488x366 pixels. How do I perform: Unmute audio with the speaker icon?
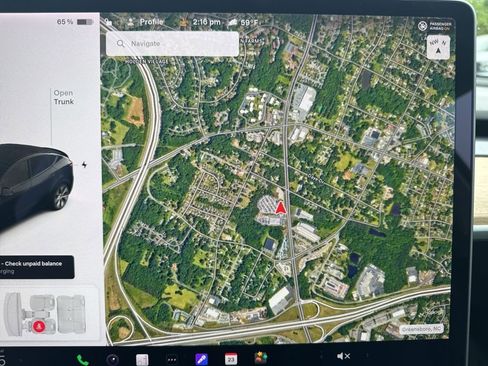pos(343,356)
